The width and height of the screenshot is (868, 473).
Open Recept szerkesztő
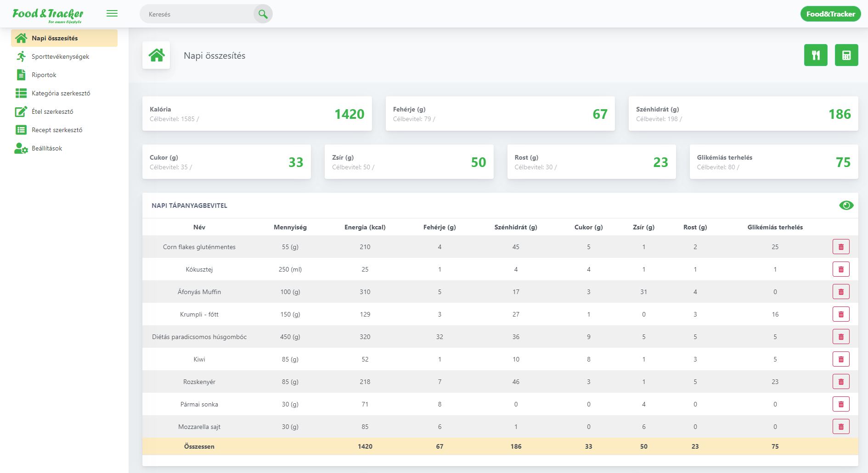point(64,130)
